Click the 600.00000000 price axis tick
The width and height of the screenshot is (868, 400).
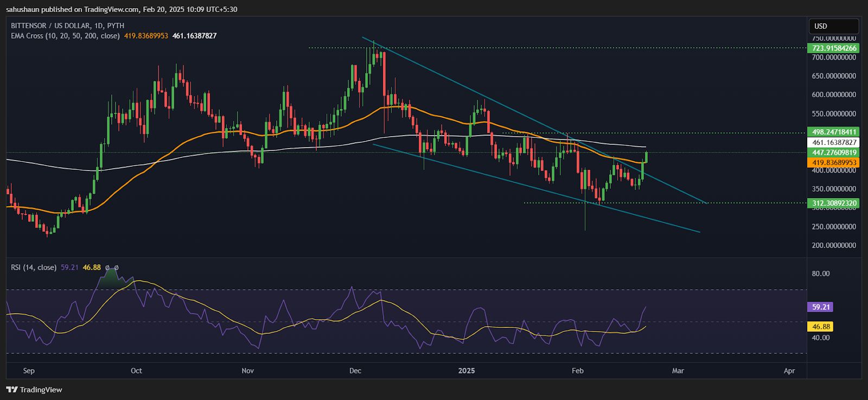(834, 94)
